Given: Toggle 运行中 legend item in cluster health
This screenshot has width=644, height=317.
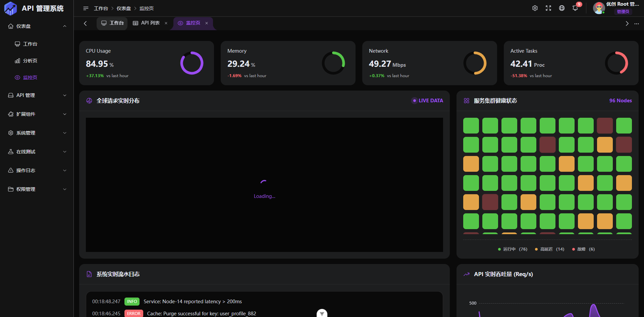Looking at the screenshot, I should [513, 249].
